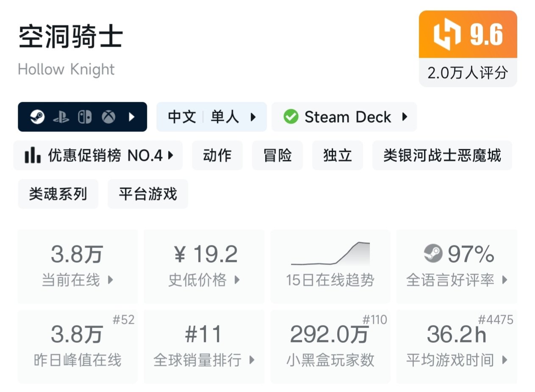Click the Nintendo Switch platform icon
Image resolution: width=535 pixels, height=392 pixels.
[85, 117]
